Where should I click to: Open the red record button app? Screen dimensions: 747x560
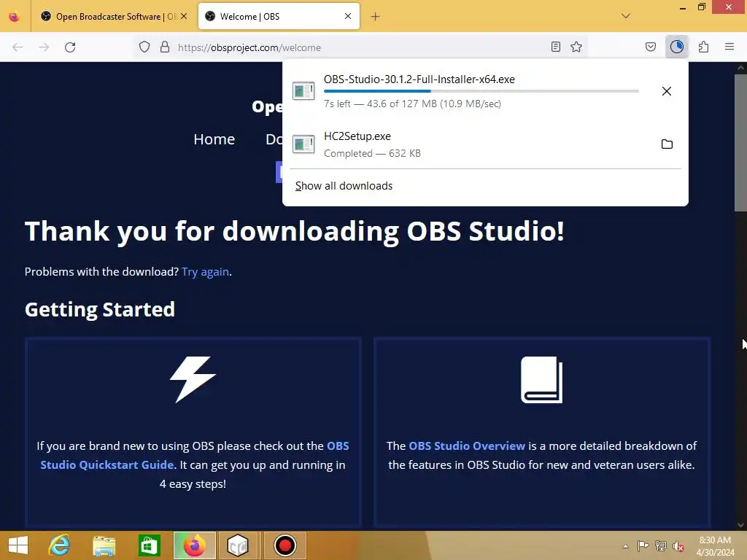point(285,545)
